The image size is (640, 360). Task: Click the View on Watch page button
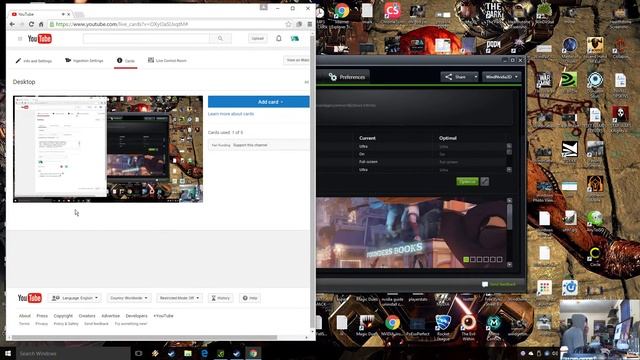point(297,60)
